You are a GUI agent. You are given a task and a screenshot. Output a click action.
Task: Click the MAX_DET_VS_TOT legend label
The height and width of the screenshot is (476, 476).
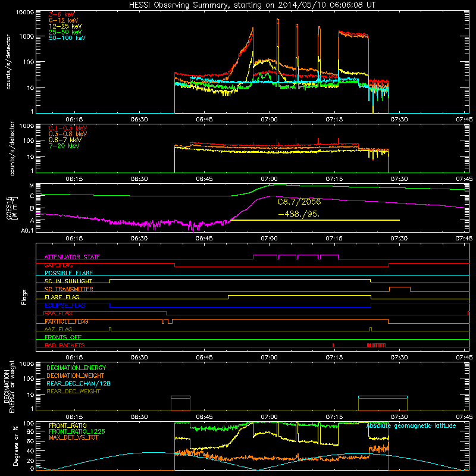[73, 437]
